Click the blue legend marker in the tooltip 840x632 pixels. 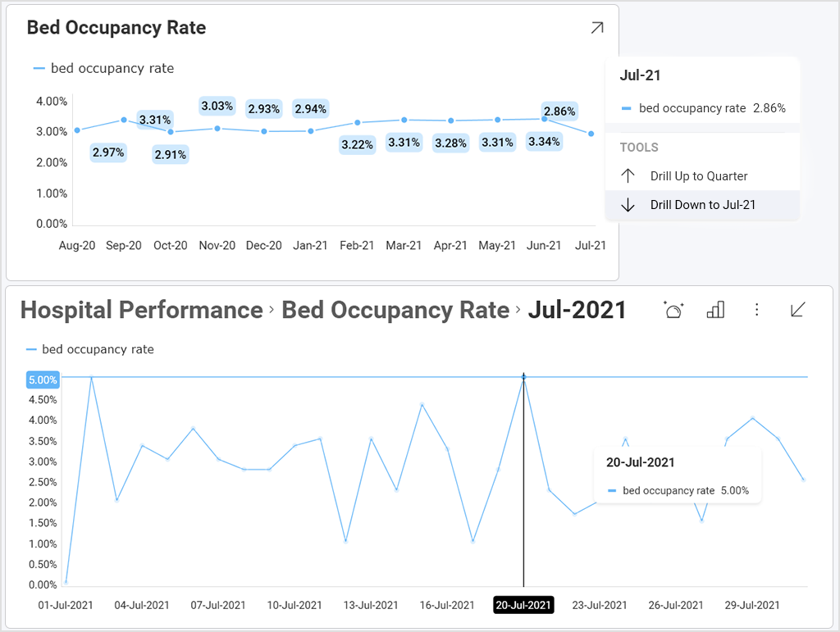(610, 490)
